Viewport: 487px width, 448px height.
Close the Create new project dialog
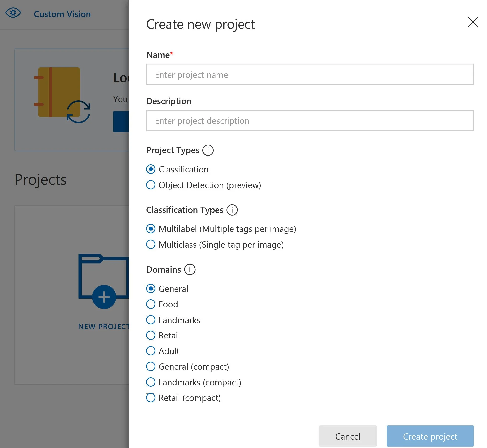point(472,22)
